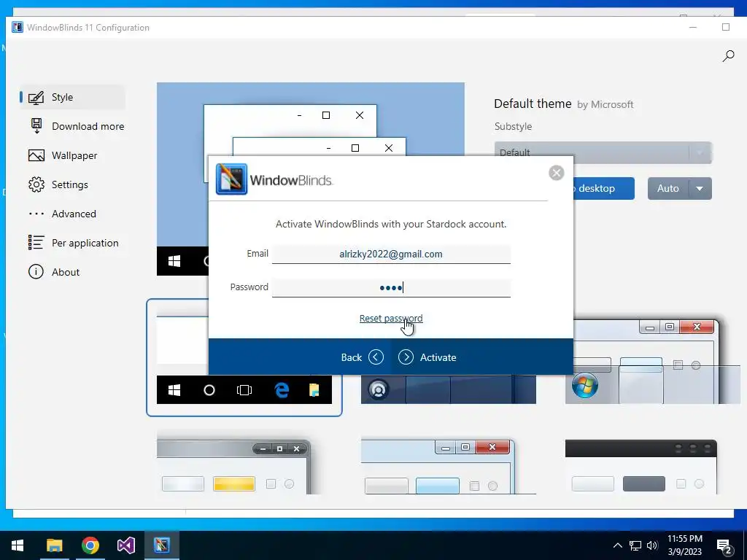The width and height of the screenshot is (747, 560).
Task: Expand the Auto dropdown arrow
Action: click(700, 189)
